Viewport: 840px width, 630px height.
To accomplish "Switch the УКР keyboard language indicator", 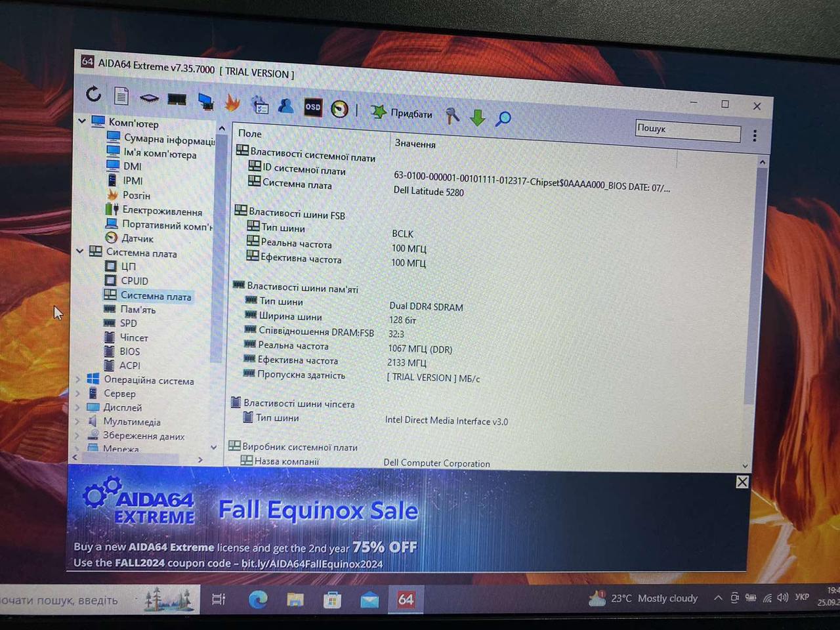I will click(x=802, y=597).
